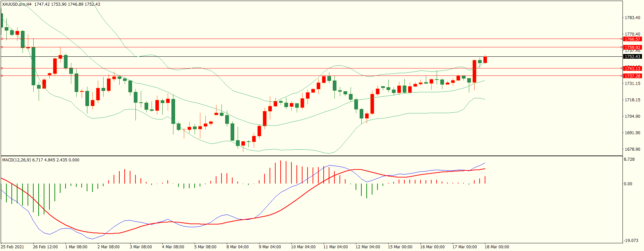
Task: Click the 9 Mar 04:00 time label
Action: pos(270,247)
